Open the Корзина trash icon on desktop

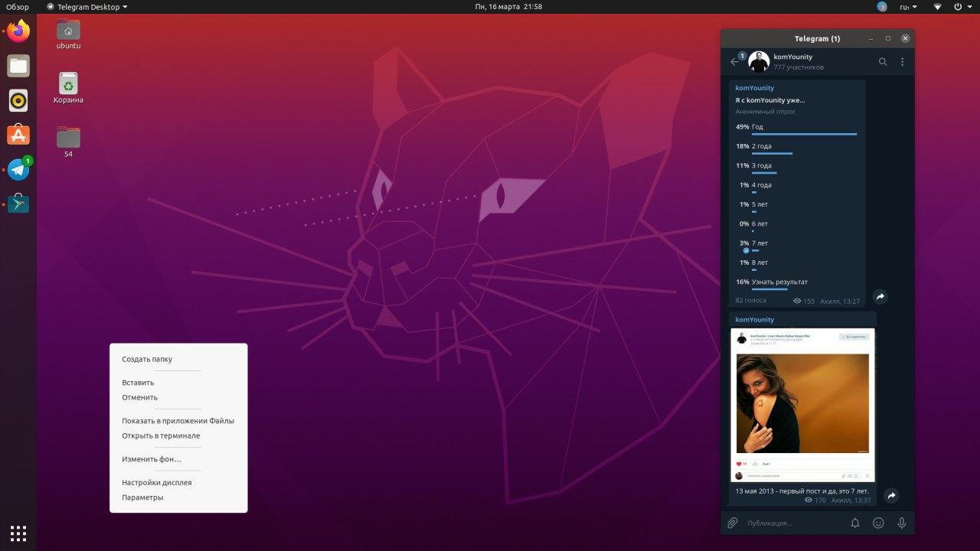68,88
